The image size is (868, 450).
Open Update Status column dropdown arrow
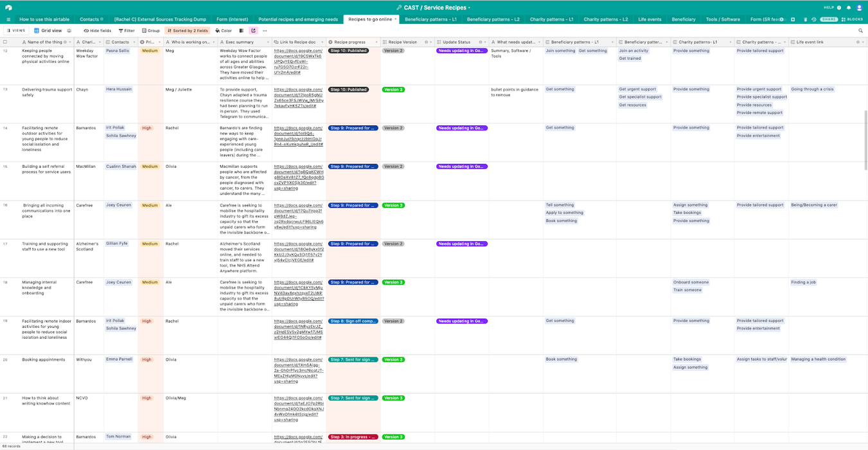pos(485,42)
